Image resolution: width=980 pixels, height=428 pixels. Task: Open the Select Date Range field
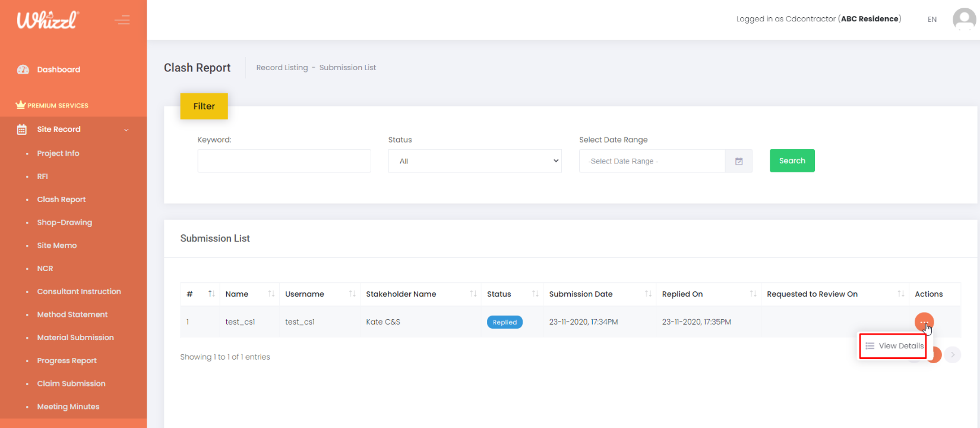tap(652, 161)
